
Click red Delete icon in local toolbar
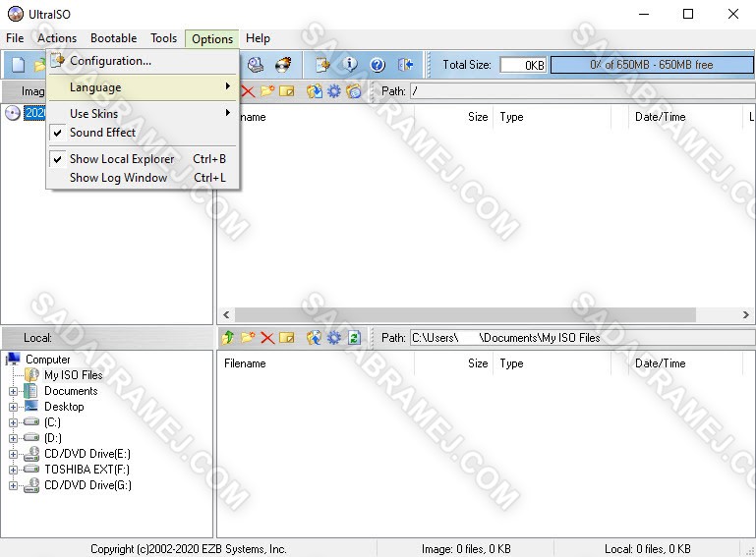267,338
